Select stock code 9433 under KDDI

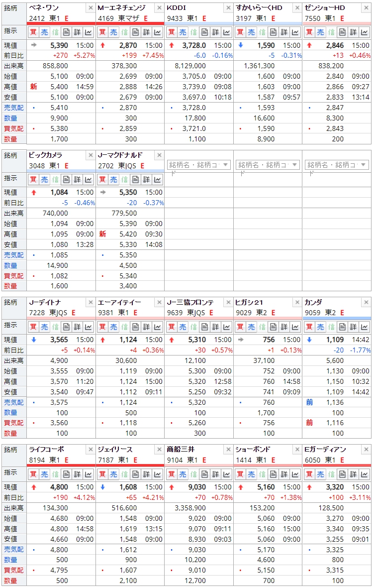(175, 18)
